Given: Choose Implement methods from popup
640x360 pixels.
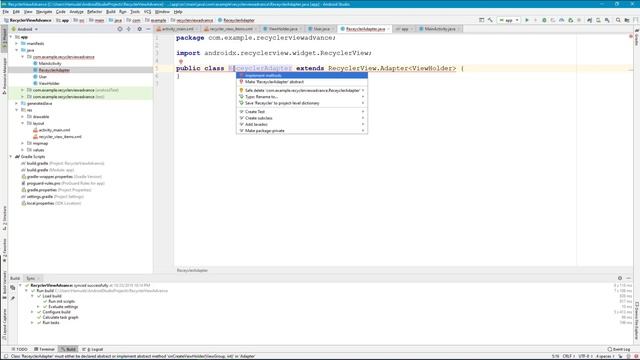Looking at the screenshot, I should (x=302, y=76).
